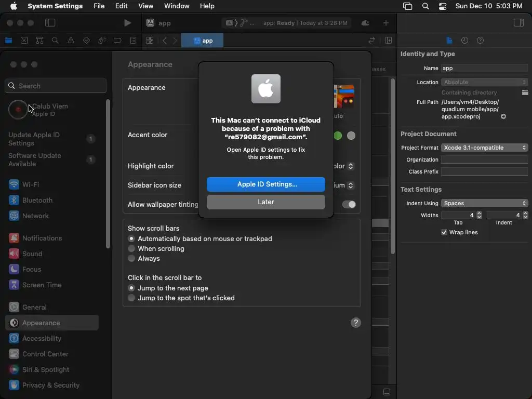Open Update Apple ID Settings item
The height and width of the screenshot is (399, 532).
[51, 139]
